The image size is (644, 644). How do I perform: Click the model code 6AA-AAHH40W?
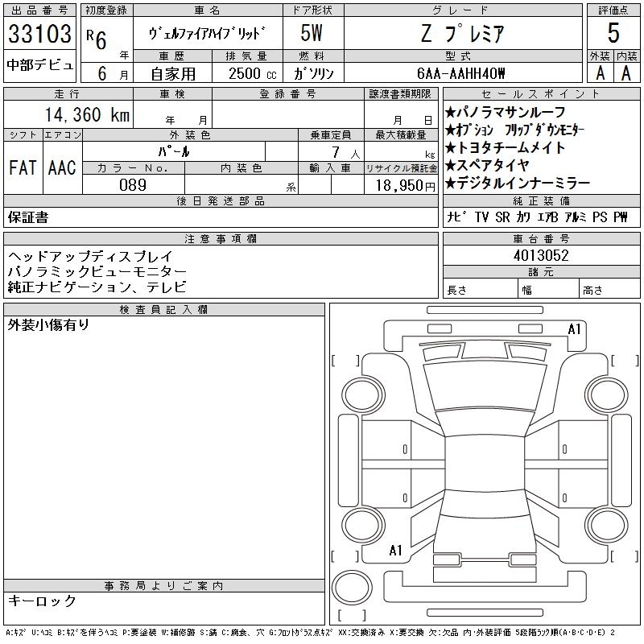pos(460,73)
